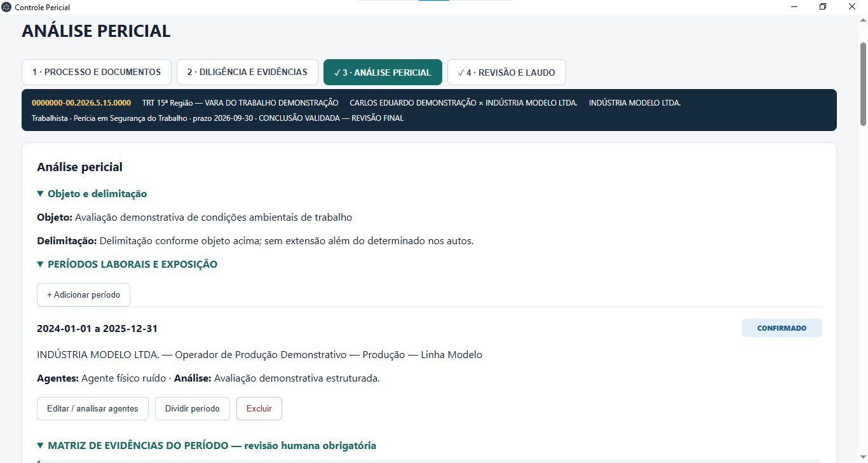Click the ANÁLISE PERICIAL page title
Viewport: 868px width, 463px height.
(96, 31)
